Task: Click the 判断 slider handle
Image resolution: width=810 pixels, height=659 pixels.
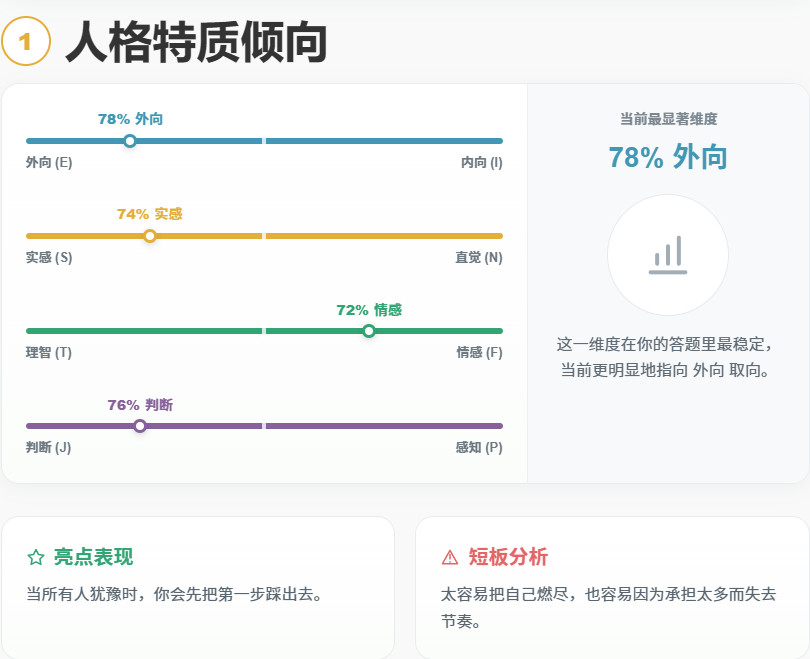Action: [x=141, y=426]
